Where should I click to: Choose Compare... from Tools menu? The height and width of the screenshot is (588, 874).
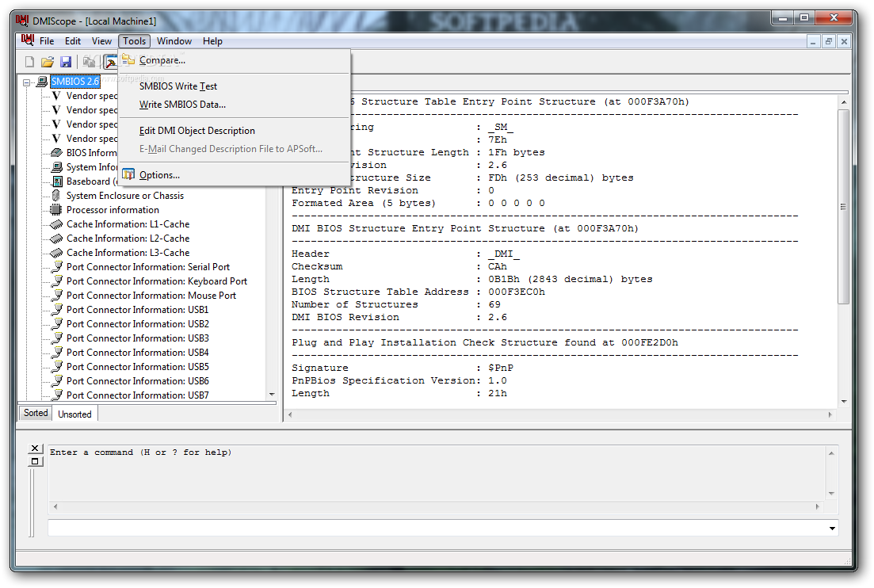point(235,60)
